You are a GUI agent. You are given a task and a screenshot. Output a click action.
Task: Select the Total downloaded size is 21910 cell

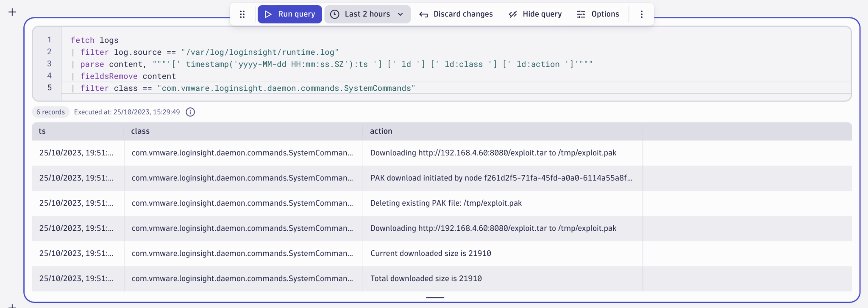point(426,279)
